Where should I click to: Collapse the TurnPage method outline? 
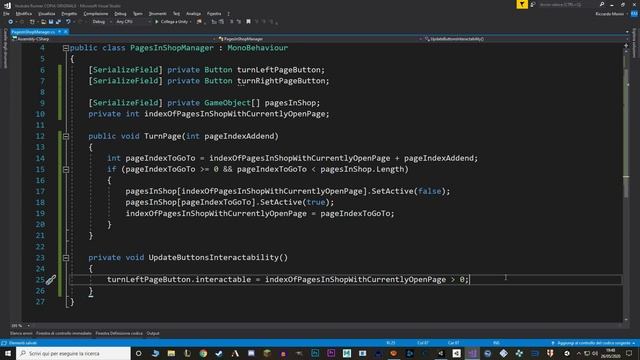(x=66, y=136)
